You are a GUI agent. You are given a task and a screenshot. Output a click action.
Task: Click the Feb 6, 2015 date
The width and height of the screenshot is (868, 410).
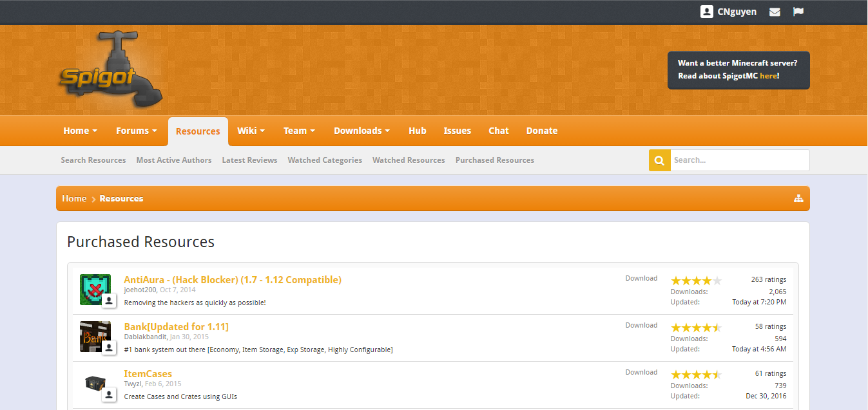tap(163, 384)
